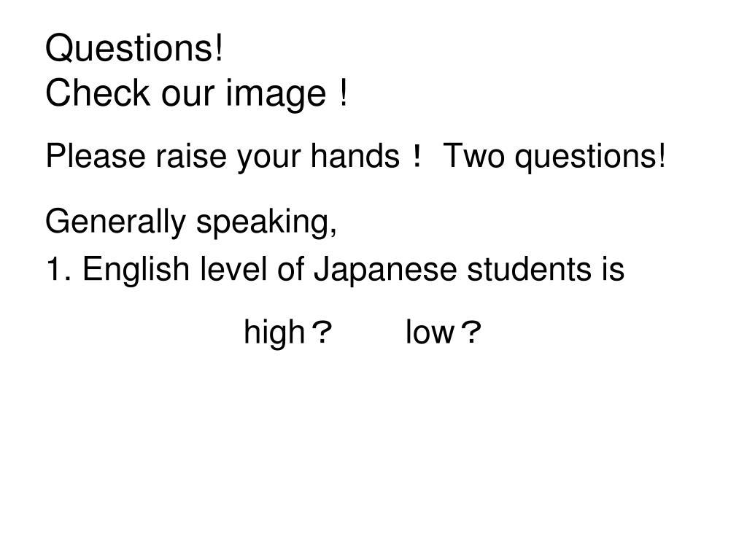Click the 'Questions!' title line
Viewport: 747px width, 560px height.
tap(134, 49)
